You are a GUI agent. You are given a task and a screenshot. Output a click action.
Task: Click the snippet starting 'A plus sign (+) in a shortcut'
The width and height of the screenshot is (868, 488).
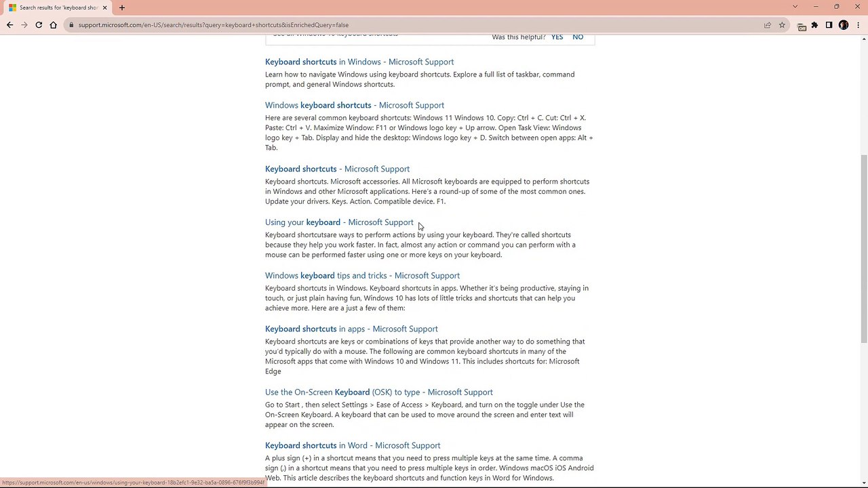429,468
